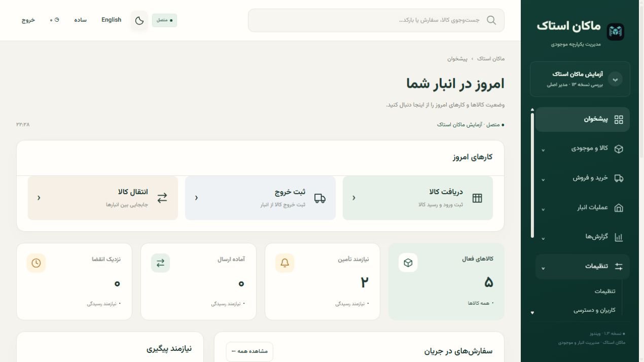The image size is (644, 362).
Task: Open the پیشخوان dashboard grid icon
Action: (x=619, y=120)
